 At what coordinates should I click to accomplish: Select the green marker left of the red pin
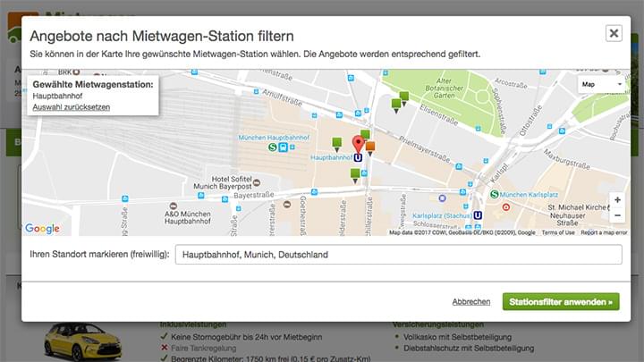coord(337,144)
